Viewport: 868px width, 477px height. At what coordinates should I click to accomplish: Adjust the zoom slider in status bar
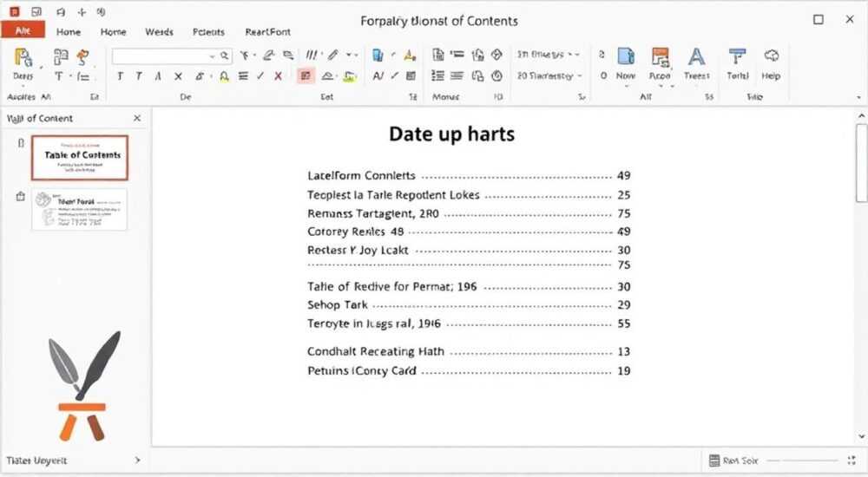[x=803, y=461]
